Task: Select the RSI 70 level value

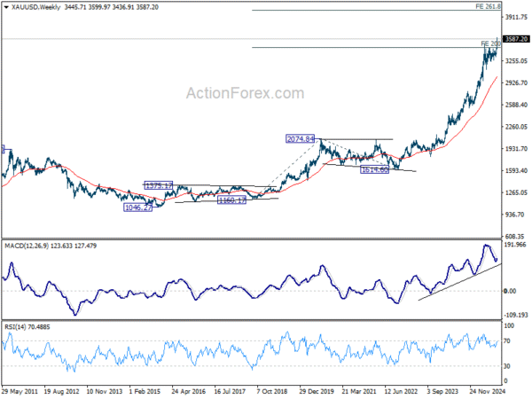Action: tap(507, 341)
